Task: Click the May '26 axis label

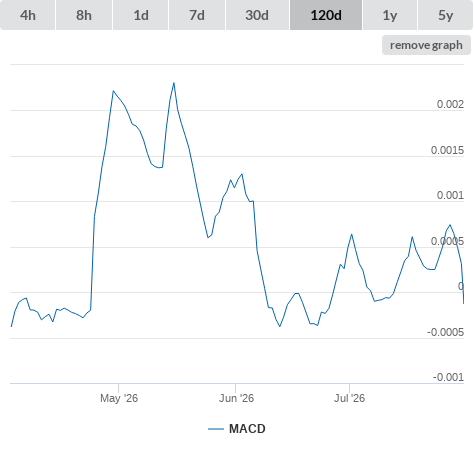Action: [119, 398]
